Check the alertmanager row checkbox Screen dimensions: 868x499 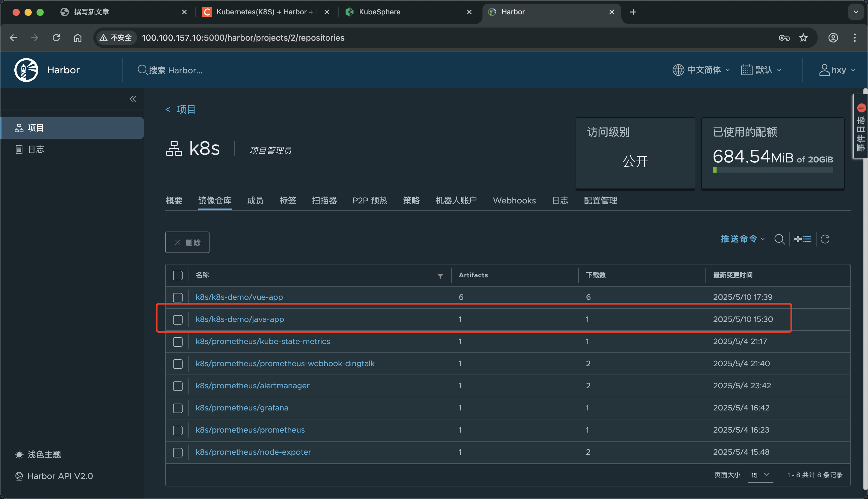[x=177, y=386]
